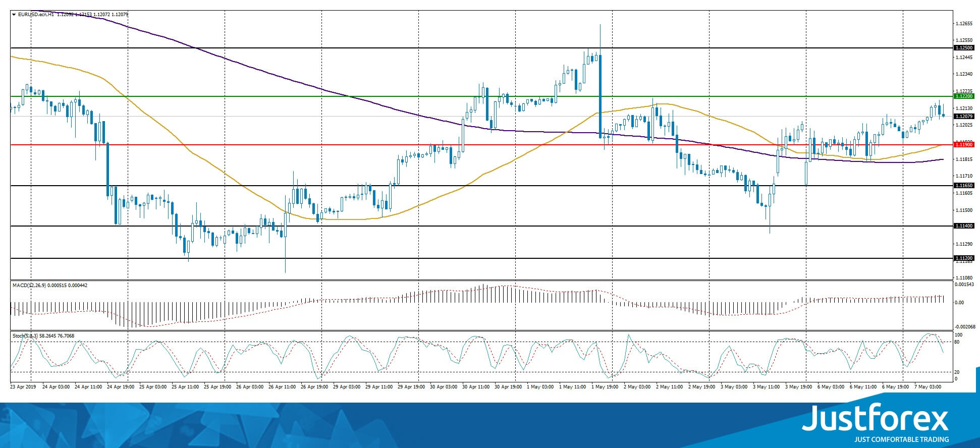
Task: Click the 1.12655 price scale value
Action: (964, 24)
